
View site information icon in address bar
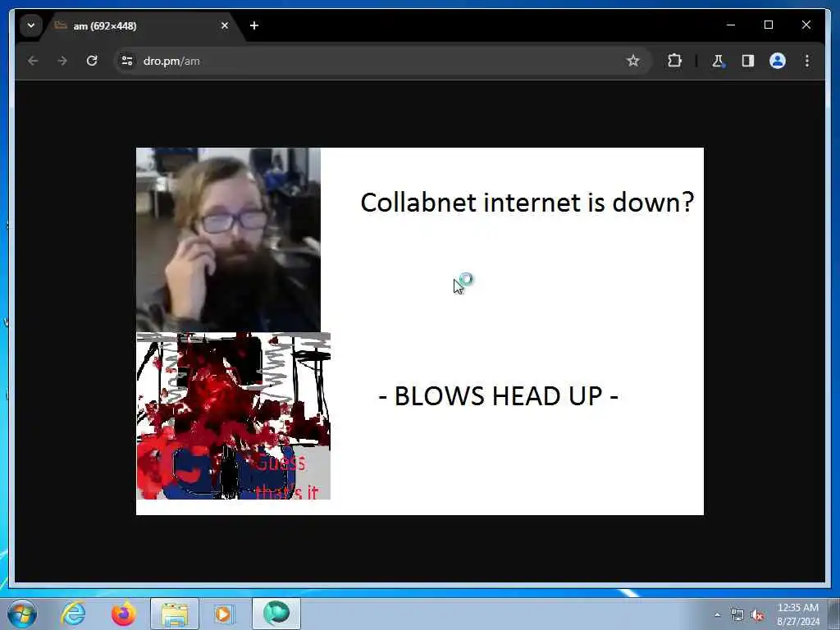pos(127,61)
